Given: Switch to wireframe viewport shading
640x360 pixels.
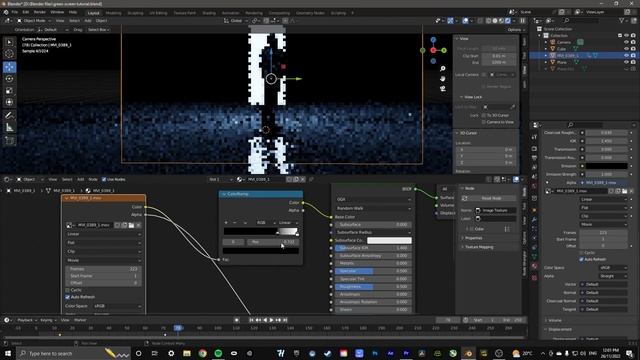Looking at the screenshot, I should point(489,20).
